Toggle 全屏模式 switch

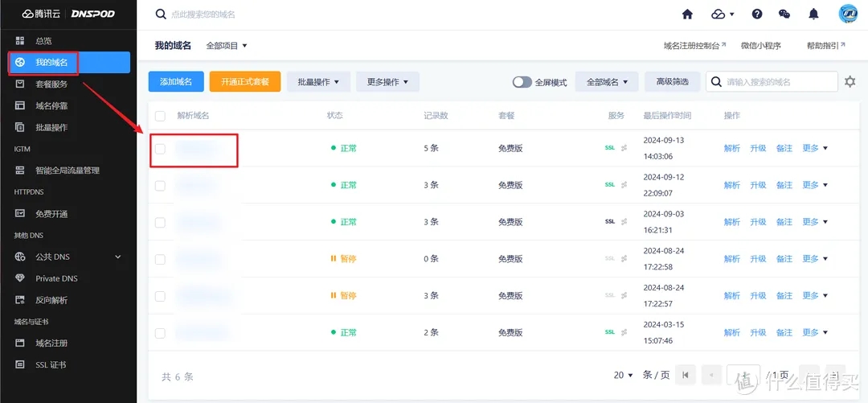[x=522, y=82]
